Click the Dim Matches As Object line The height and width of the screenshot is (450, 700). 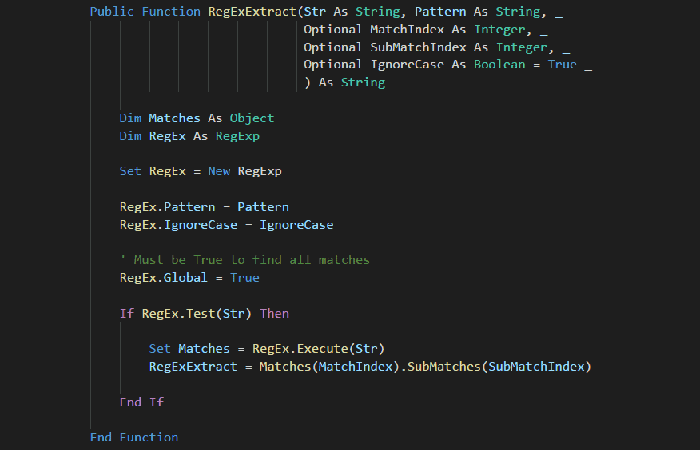pyautogui.click(x=196, y=118)
